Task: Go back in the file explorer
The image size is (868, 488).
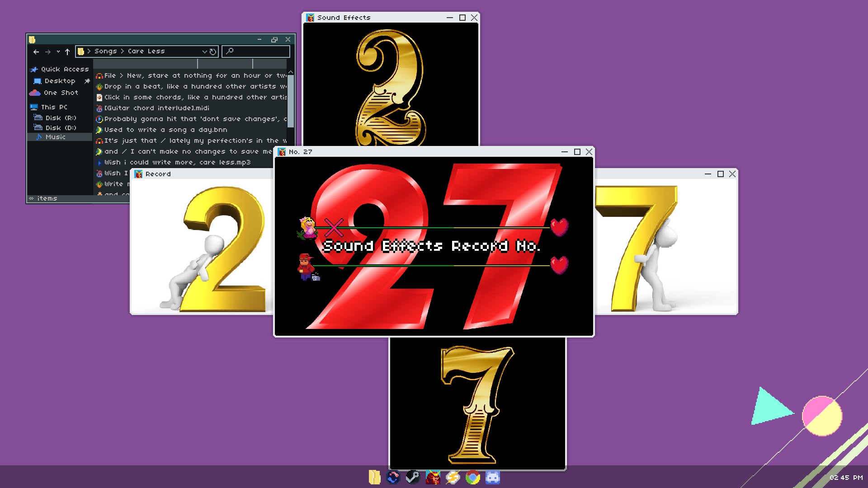Action: 36,52
